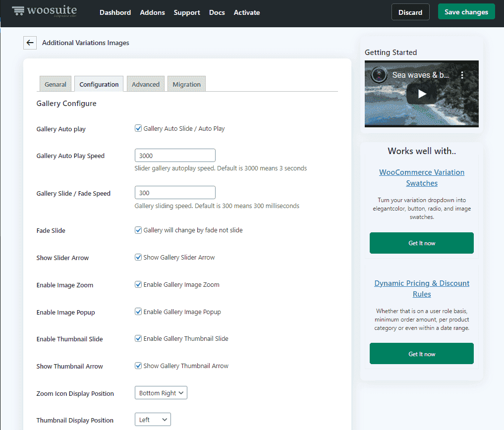Disable Enable Gallery Image Zoom checkbox
Viewport: 504px width, 430px height.
pyautogui.click(x=139, y=285)
